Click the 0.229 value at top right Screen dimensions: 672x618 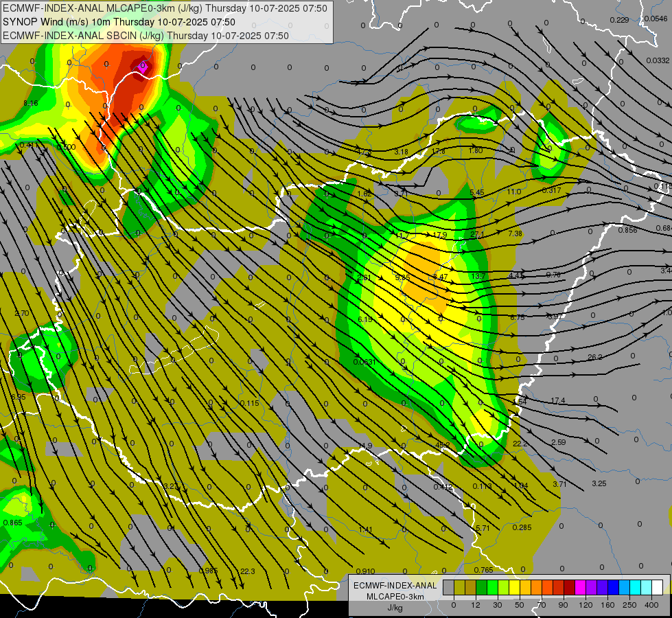(619, 20)
